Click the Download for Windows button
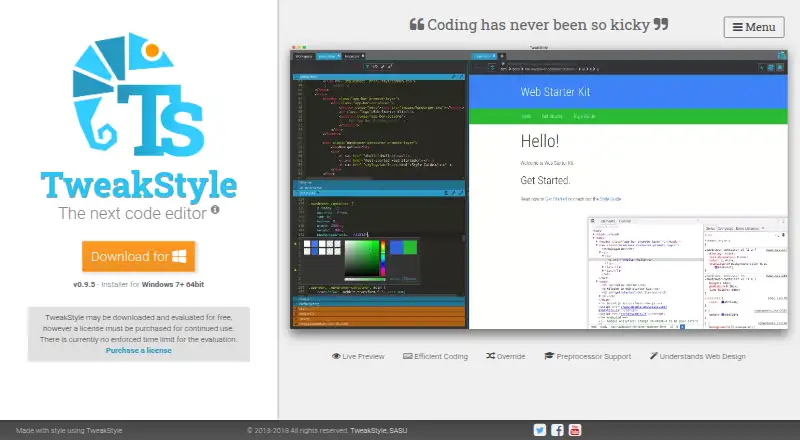This screenshot has height=440, width=800. [139, 256]
